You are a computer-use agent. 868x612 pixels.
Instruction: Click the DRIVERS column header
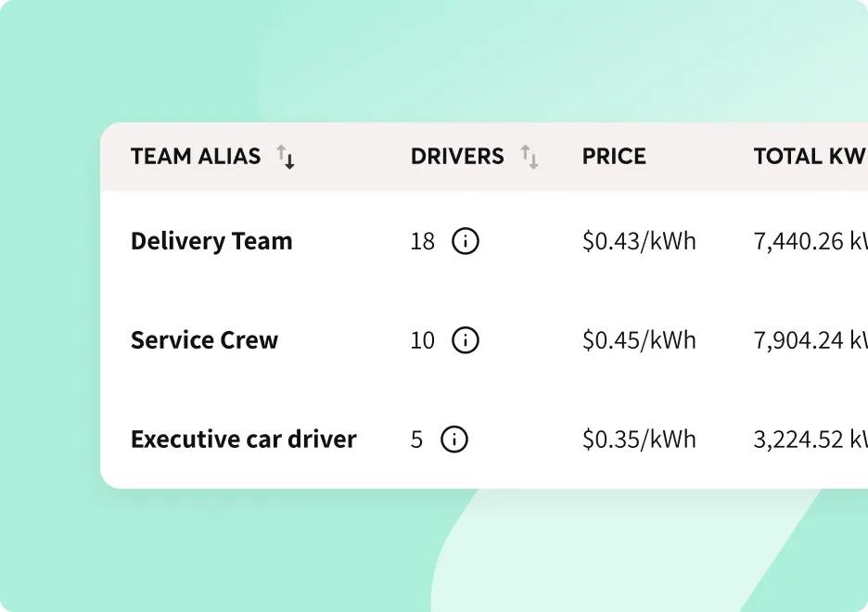(x=457, y=157)
